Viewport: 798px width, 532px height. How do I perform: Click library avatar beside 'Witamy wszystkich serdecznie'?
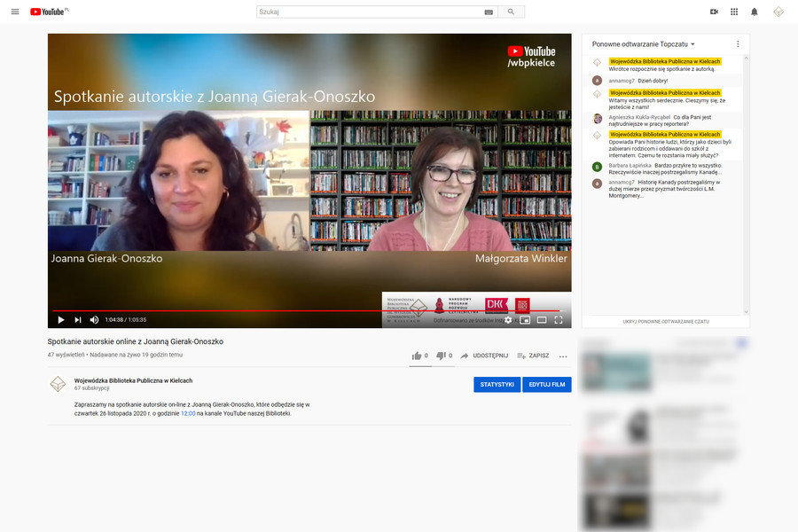coord(597,94)
